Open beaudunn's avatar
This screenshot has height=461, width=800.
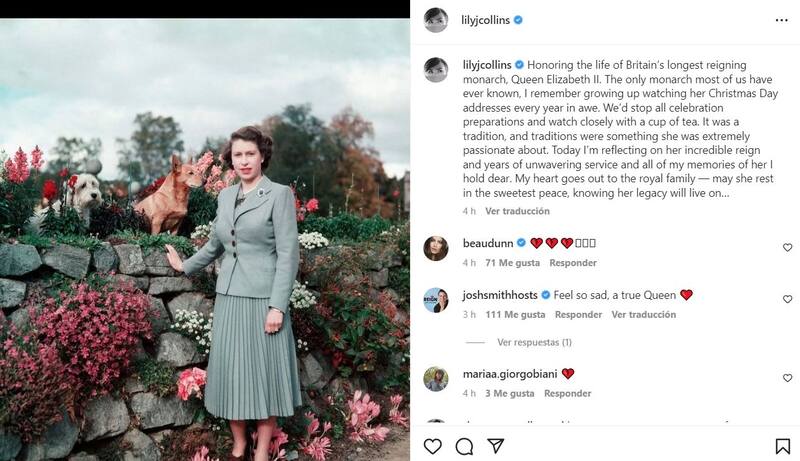435,248
